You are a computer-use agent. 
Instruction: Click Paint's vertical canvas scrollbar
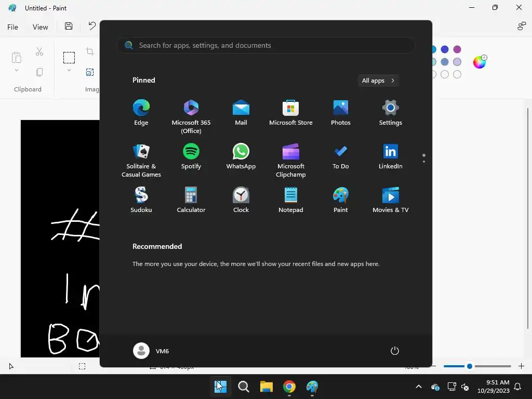[x=528, y=218]
